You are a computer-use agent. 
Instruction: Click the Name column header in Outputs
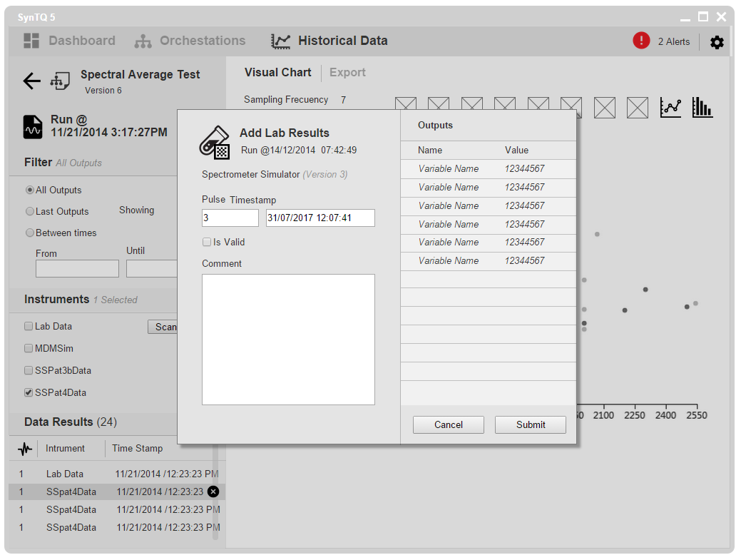(x=430, y=151)
